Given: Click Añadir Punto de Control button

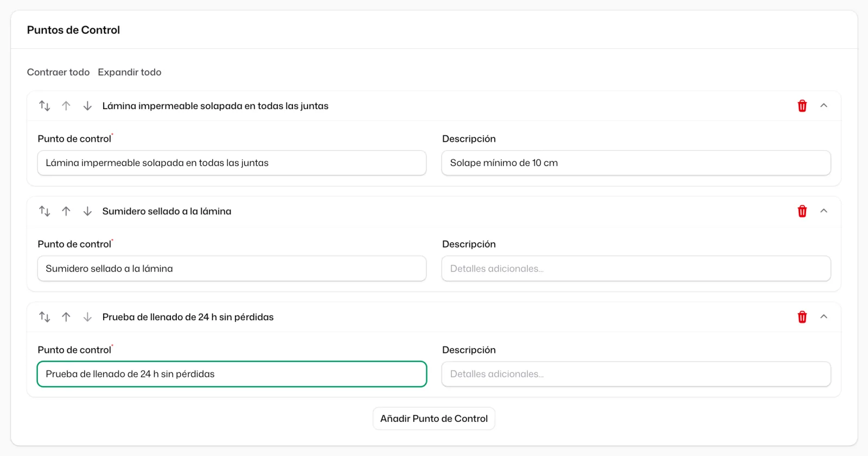Looking at the screenshot, I should [x=434, y=419].
